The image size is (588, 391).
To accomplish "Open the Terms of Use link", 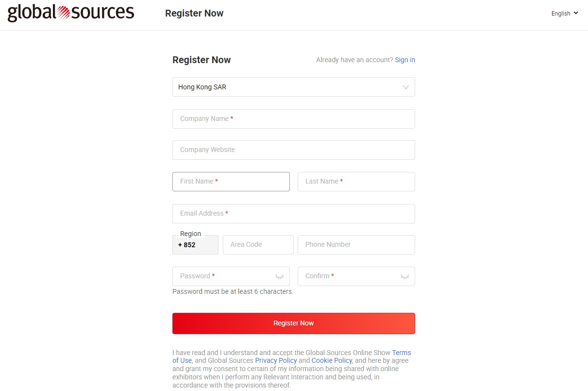I will click(x=401, y=353).
